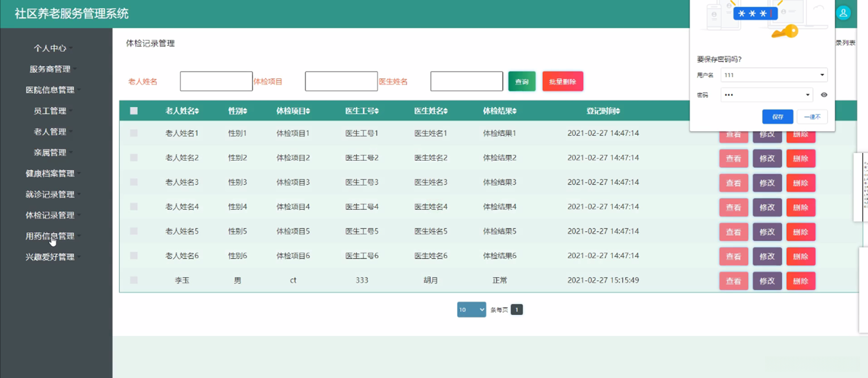
Task: Expand the 用户名 dropdown in save-password popup
Action: [822, 75]
